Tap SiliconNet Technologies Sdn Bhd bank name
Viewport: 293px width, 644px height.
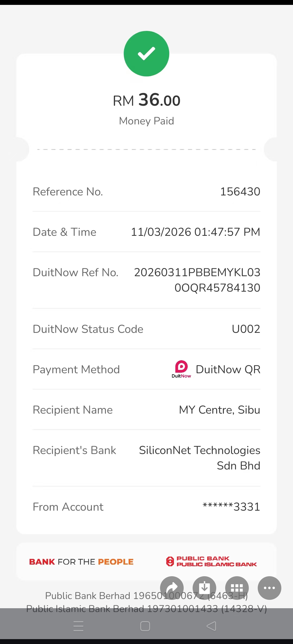point(200,458)
